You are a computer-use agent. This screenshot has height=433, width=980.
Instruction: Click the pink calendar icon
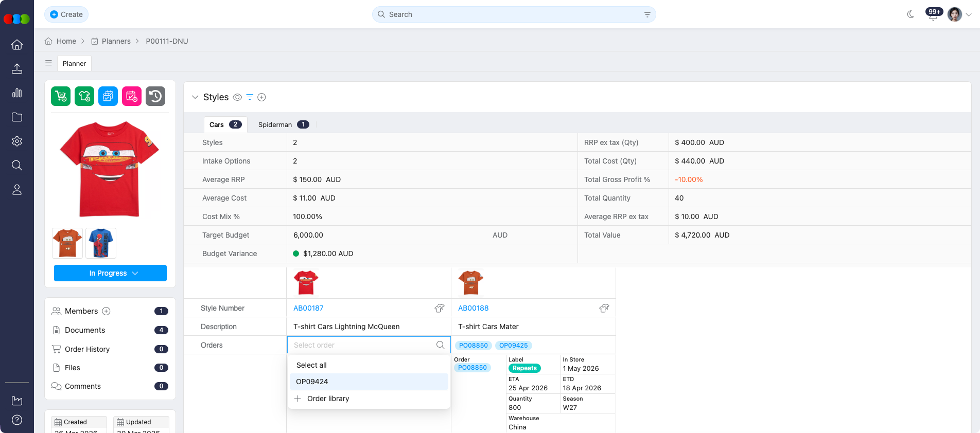pyautogui.click(x=132, y=96)
